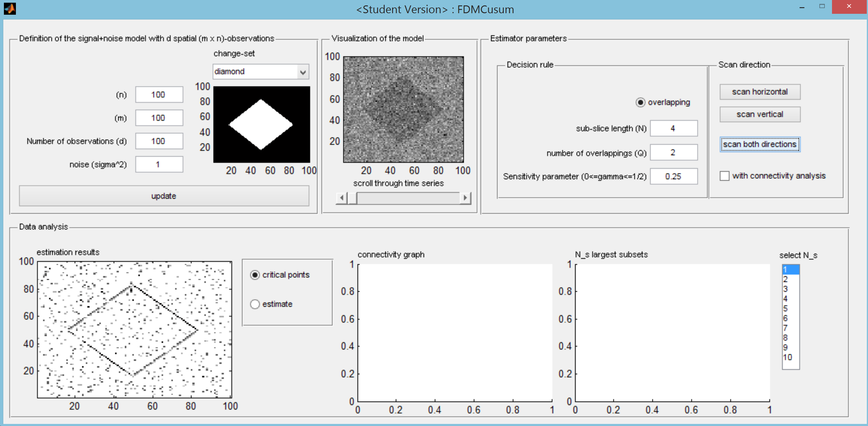Click the white diamond change-set preview image
The width and height of the screenshot is (868, 426).
pyautogui.click(x=261, y=124)
